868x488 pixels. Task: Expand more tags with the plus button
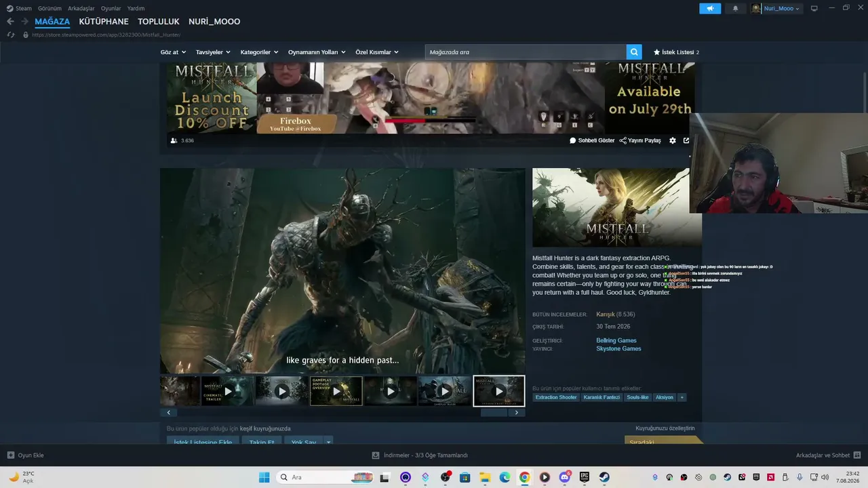tap(682, 397)
